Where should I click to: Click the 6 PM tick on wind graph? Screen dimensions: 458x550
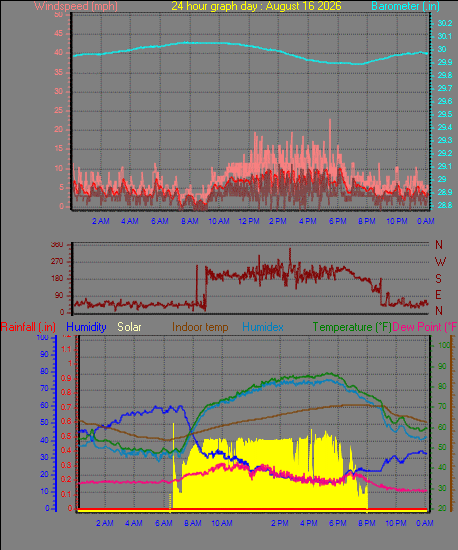coord(338,221)
